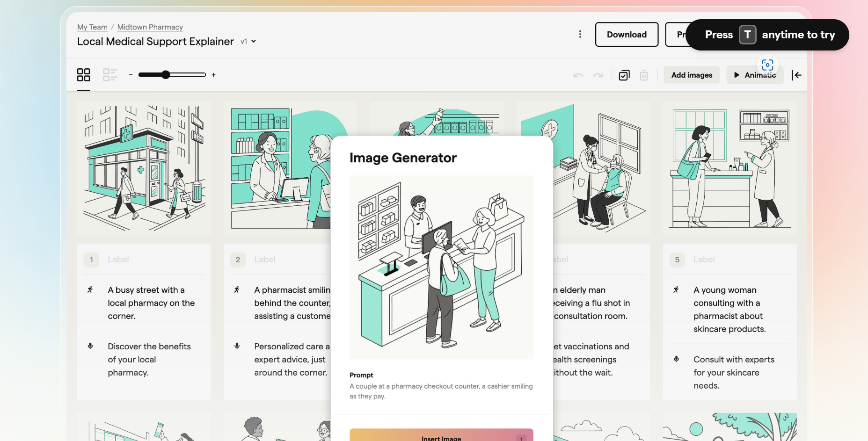The height and width of the screenshot is (441, 868).
Task: Click the Label field of frame 1
Action: 118,260
